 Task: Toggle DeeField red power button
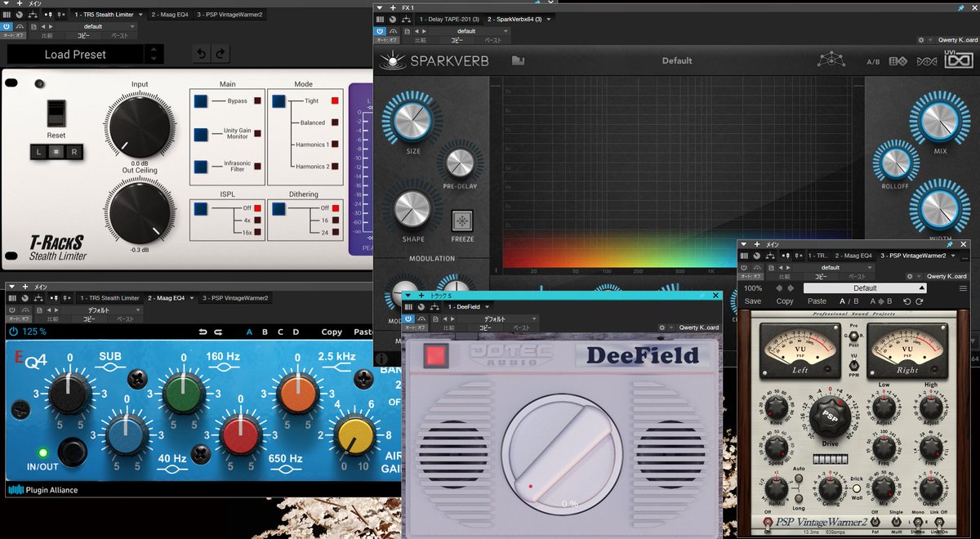tap(436, 356)
